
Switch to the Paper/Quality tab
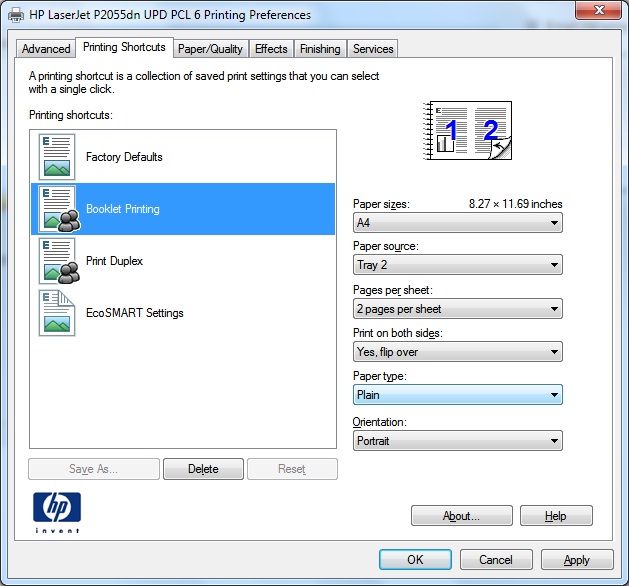point(211,49)
